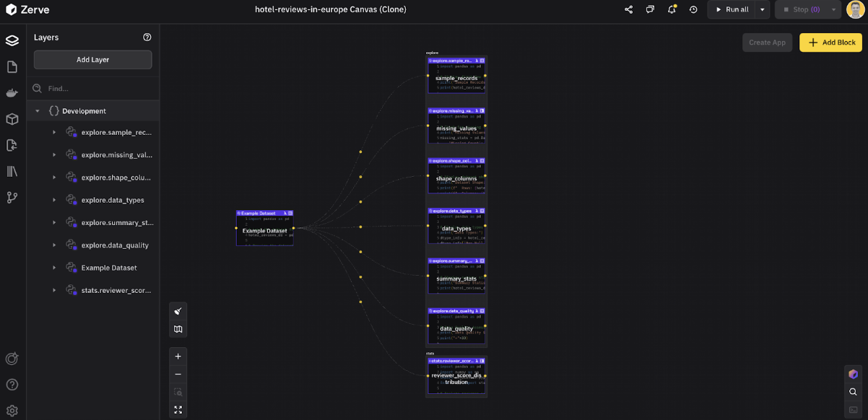Select the Docker whale icon in sidebar
The width and height of the screenshot is (868, 420).
coord(12,92)
